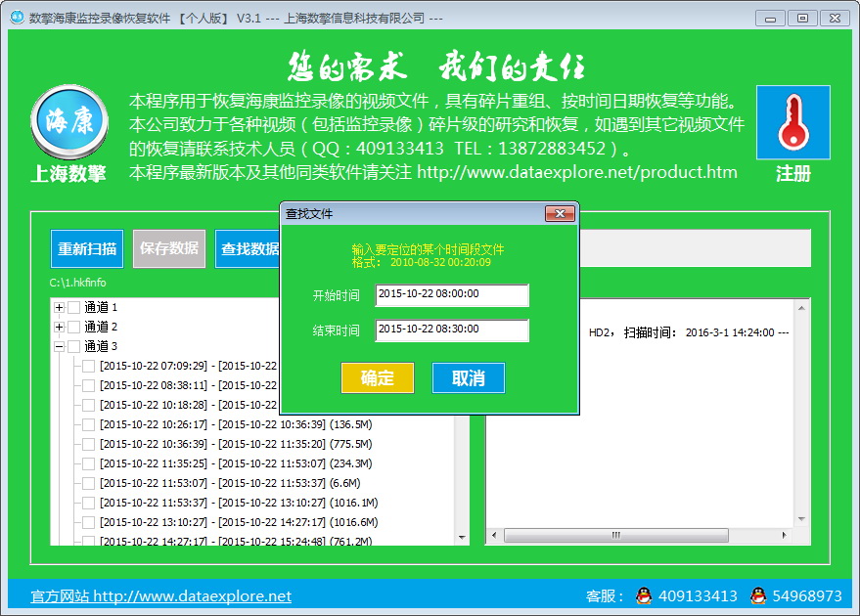Check the 10:26:17 (136.5M) recording checkbox

(88, 424)
